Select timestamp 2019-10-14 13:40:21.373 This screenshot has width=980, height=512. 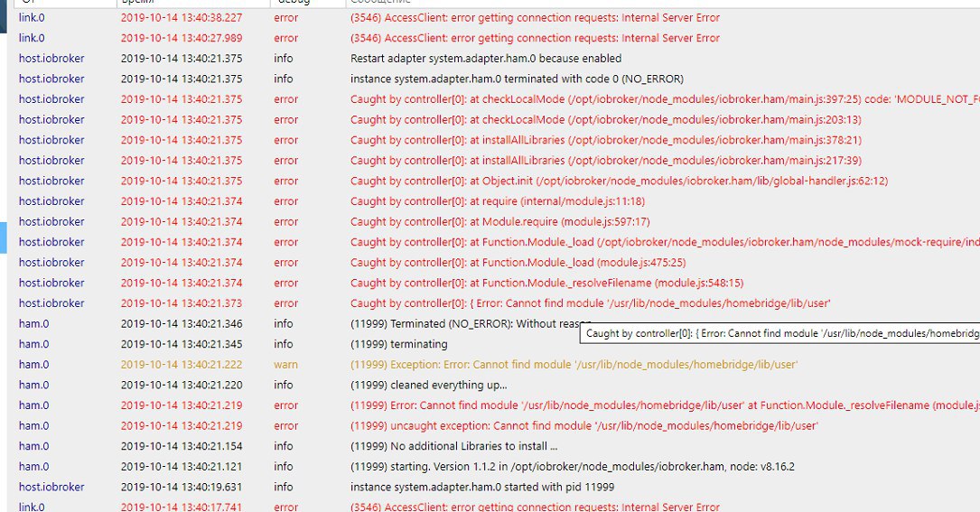click(182, 303)
